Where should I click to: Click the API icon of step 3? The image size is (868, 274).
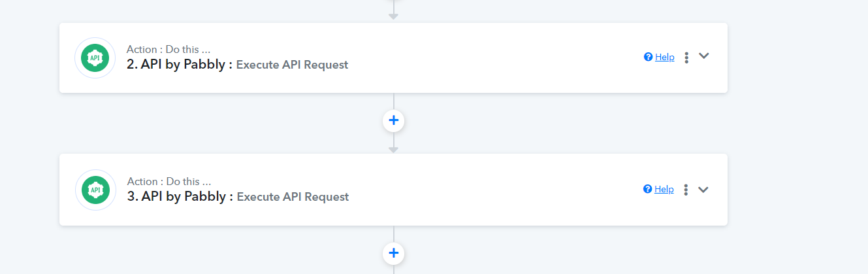(x=95, y=190)
